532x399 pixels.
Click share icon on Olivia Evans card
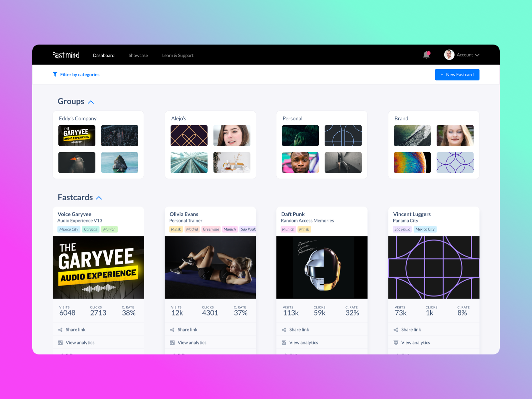(172, 330)
